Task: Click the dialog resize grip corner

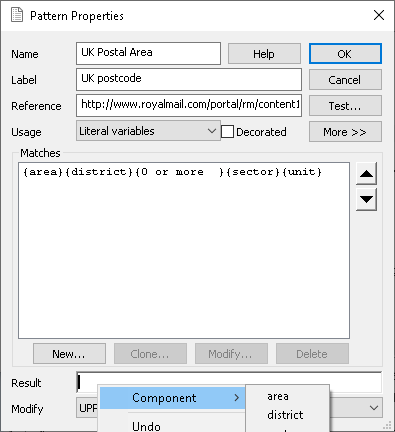Action: tap(387, 425)
